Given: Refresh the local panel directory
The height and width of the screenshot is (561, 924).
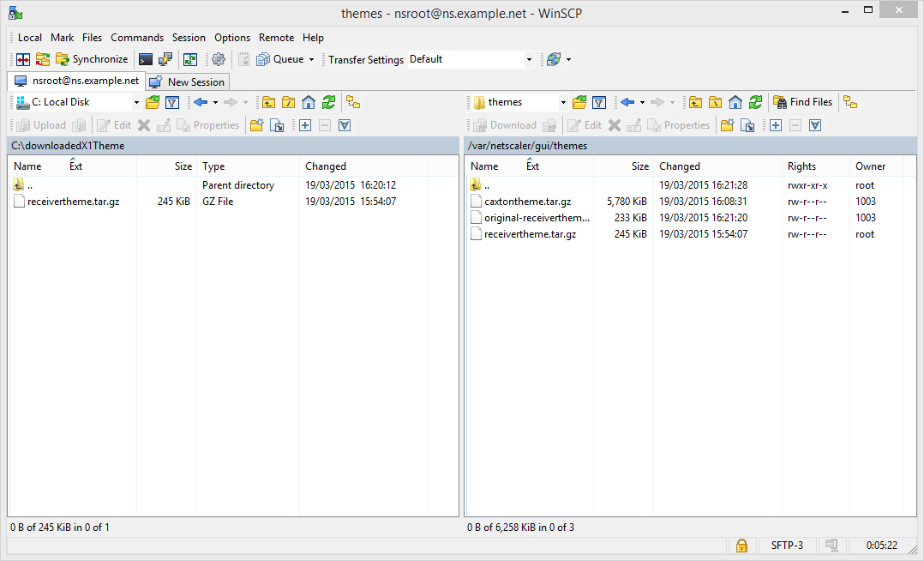Looking at the screenshot, I should (328, 102).
